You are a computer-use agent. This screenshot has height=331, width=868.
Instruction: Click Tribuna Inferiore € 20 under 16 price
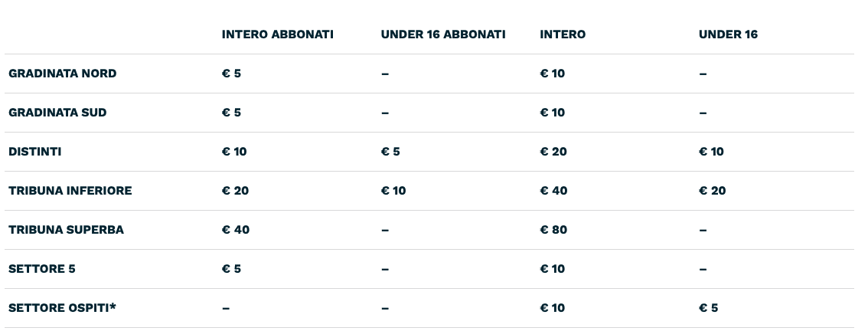713,191
